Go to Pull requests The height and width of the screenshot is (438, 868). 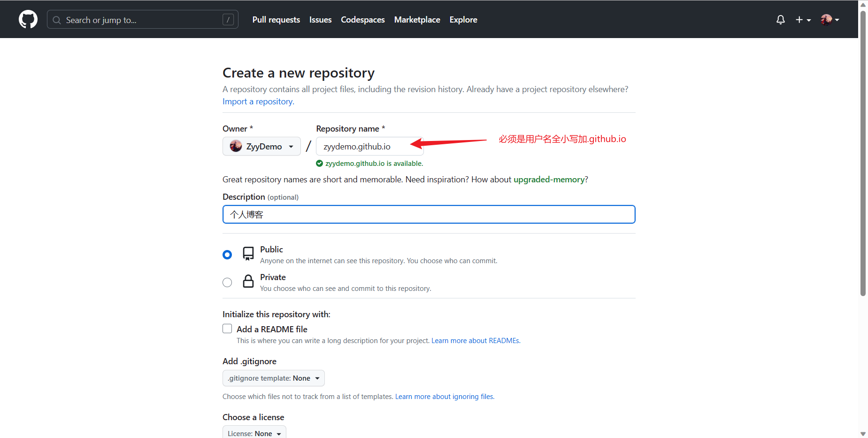click(x=276, y=20)
